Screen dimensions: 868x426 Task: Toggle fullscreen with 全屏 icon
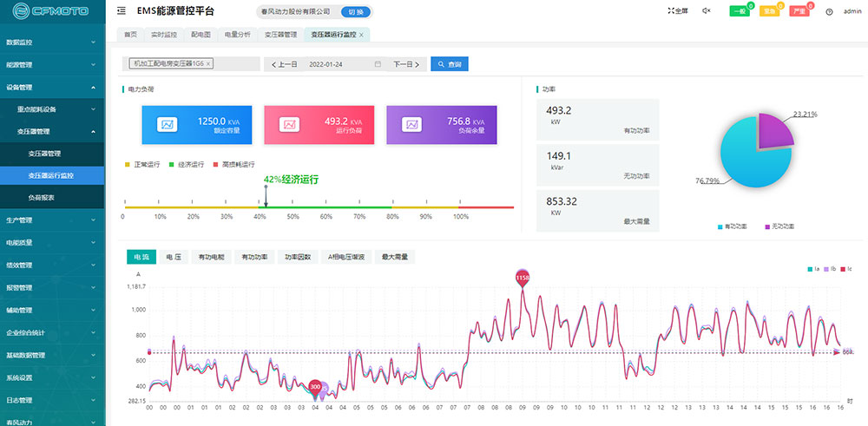pyautogui.click(x=678, y=10)
